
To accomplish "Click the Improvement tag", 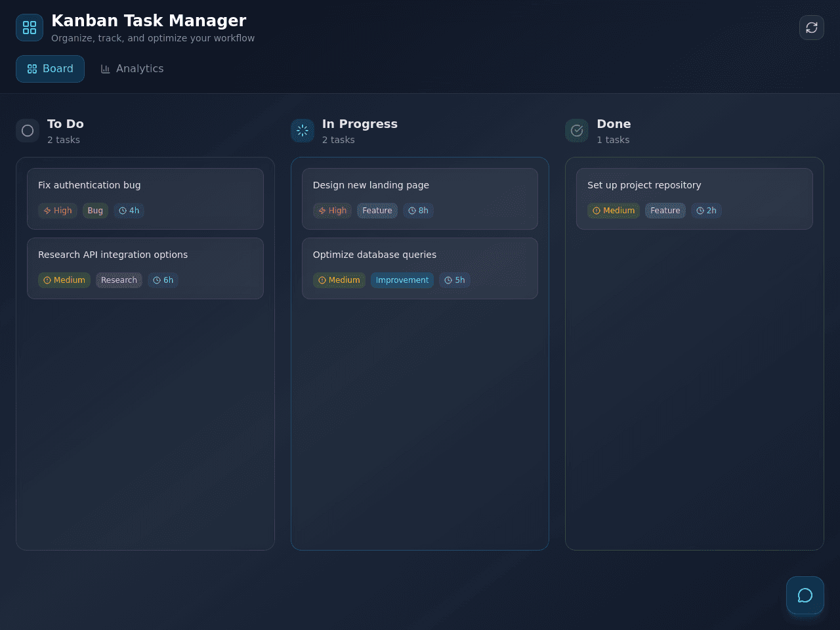I will [402, 280].
